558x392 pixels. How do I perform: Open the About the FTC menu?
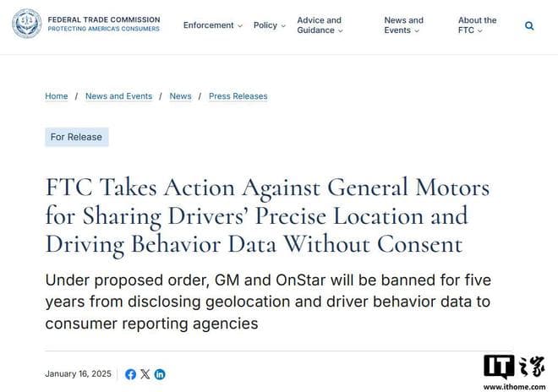(x=477, y=25)
